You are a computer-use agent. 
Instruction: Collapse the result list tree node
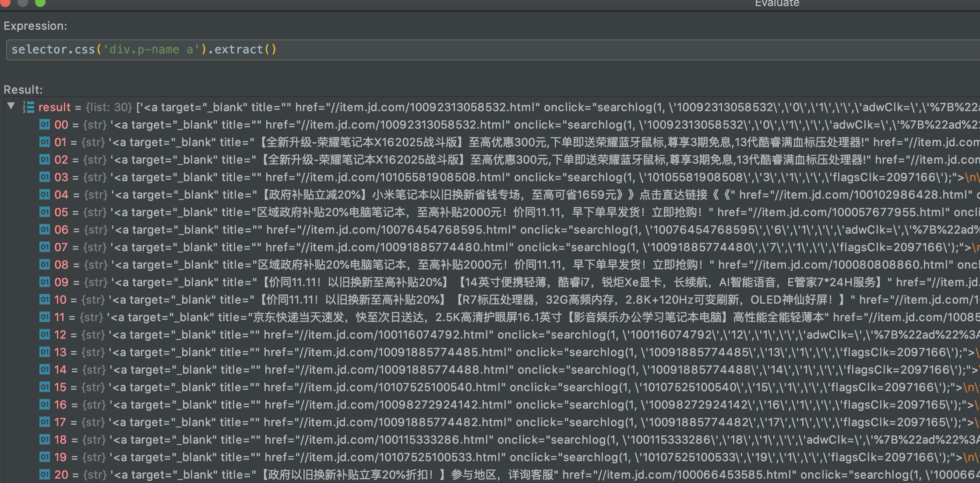(x=11, y=106)
